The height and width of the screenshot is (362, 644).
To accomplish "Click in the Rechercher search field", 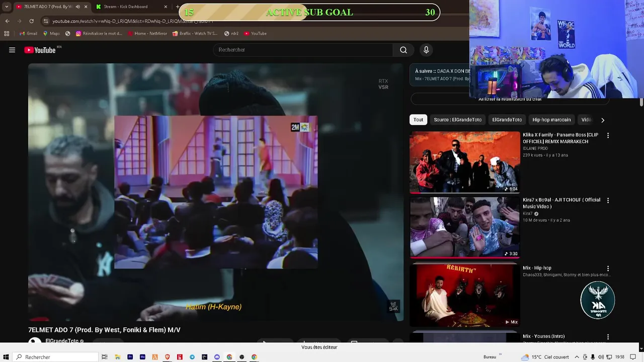I will (x=303, y=50).
